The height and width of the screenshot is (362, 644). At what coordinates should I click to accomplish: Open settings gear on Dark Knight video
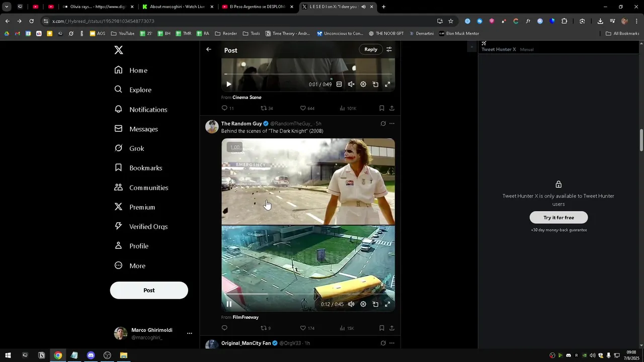coord(363,304)
